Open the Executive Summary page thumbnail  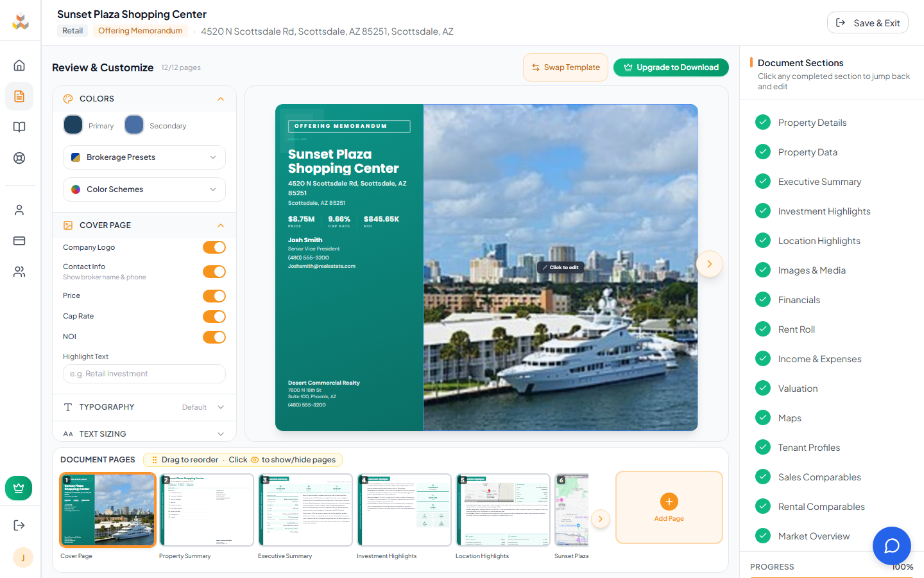click(x=305, y=509)
